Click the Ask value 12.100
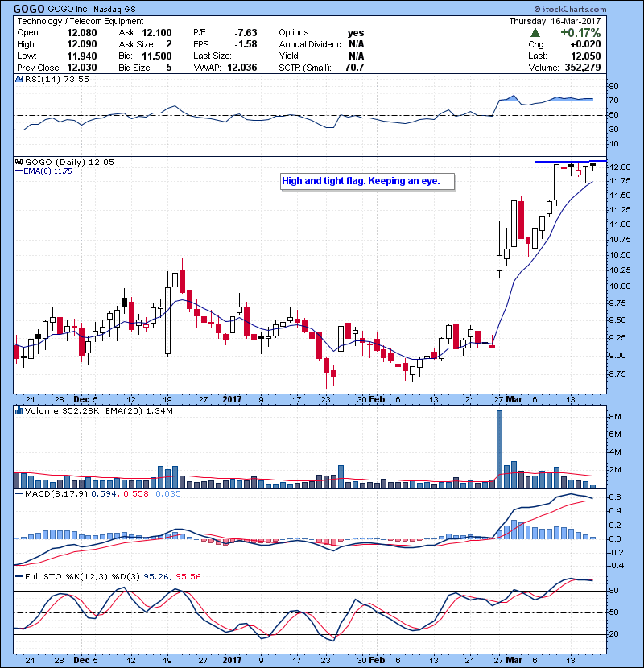Image resolution: width=644 pixels, height=668 pixels. (157, 33)
